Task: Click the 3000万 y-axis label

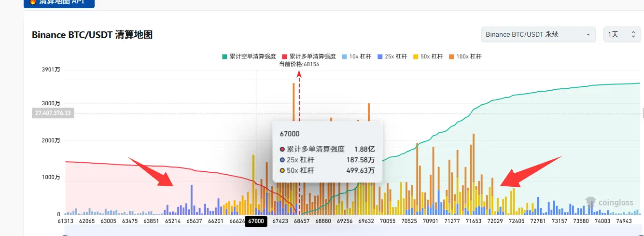Action: click(x=51, y=103)
